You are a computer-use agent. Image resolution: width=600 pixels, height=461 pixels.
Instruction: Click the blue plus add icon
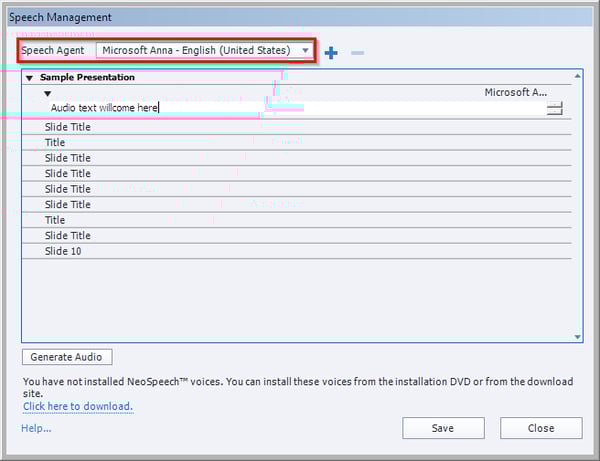pos(331,53)
